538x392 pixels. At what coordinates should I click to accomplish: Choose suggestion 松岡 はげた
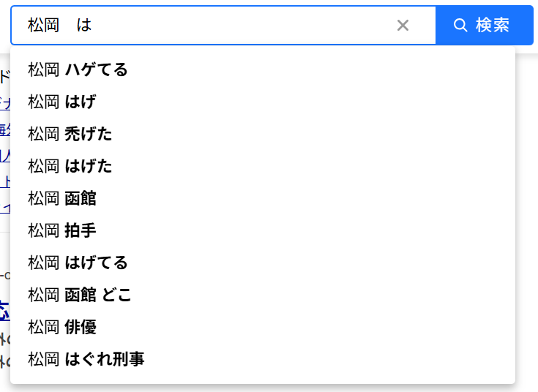pos(263,166)
